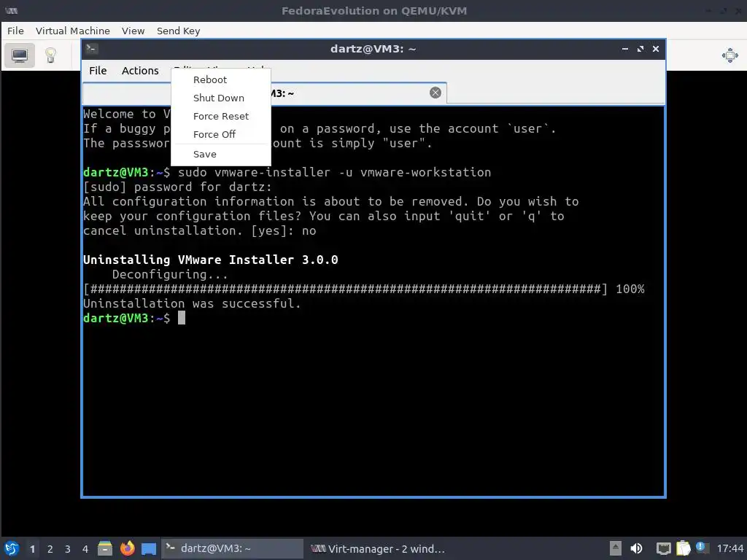Switch to workspace 4
Screen dimensions: 747x560
(x=85, y=549)
